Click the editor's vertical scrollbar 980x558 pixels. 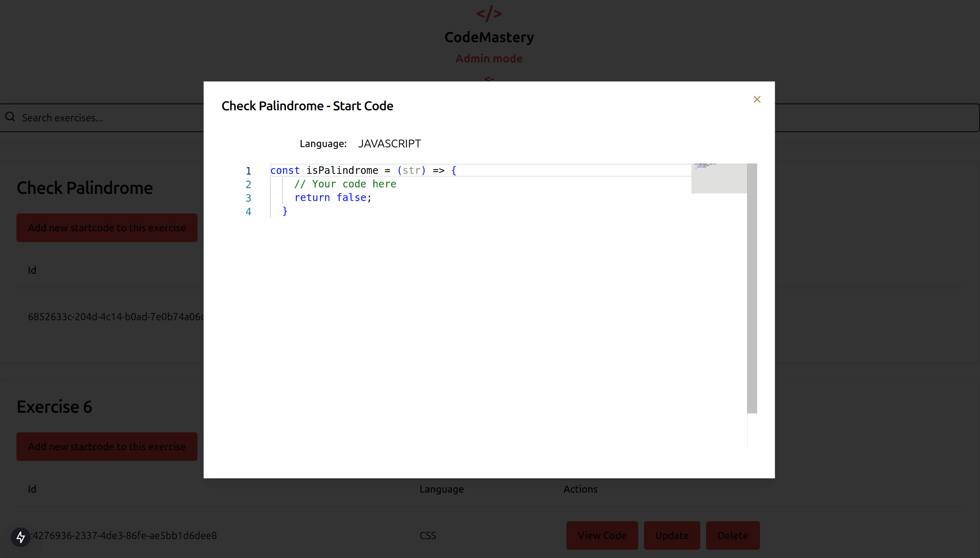(752, 287)
